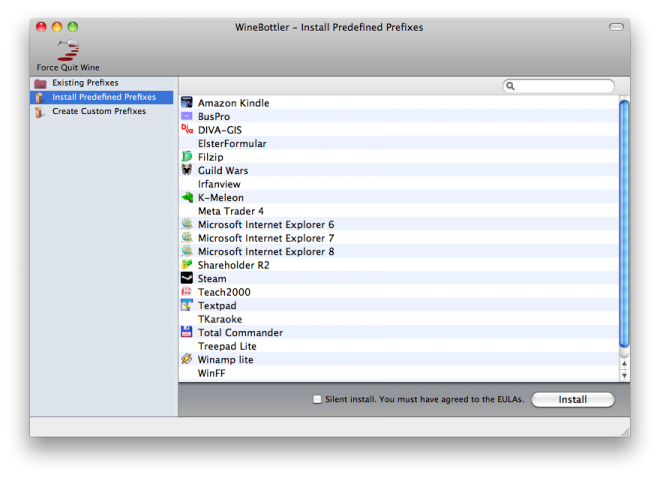Select the Amazon Kindle icon in list
The height and width of the screenshot is (478, 660).
pos(187,103)
